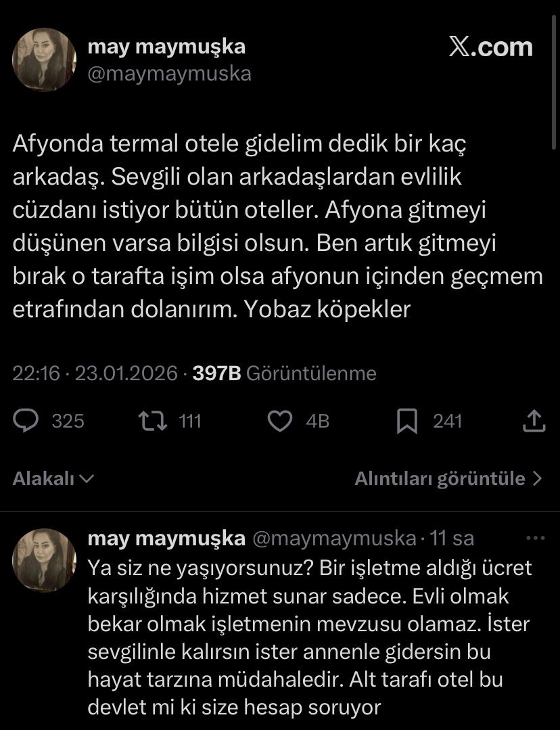
Task: Click the reply speech bubble icon
Action: (x=27, y=421)
